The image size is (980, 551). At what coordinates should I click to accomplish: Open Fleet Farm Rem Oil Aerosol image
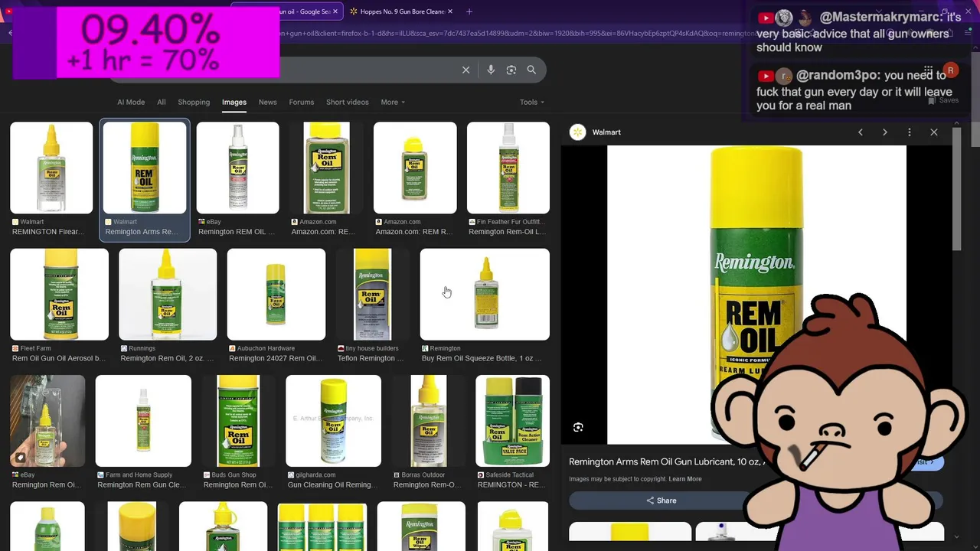[x=60, y=294]
